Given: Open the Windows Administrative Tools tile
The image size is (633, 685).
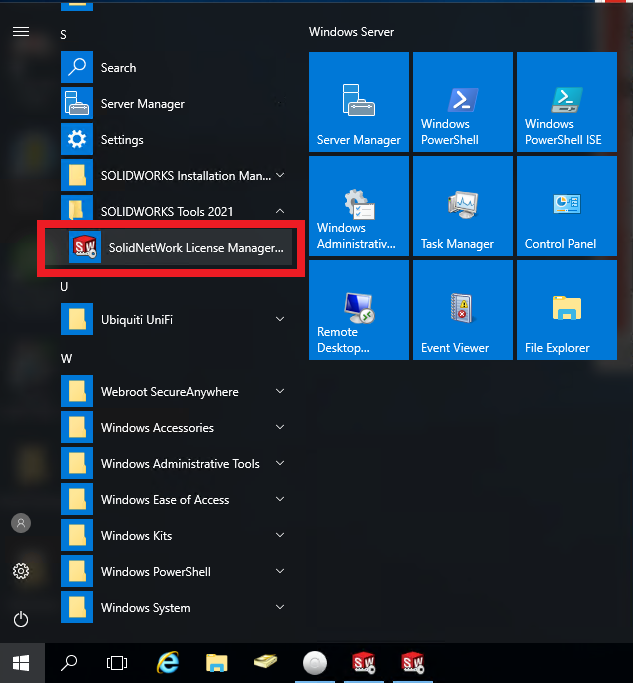Looking at the screenshot, I should pos(359,206).
